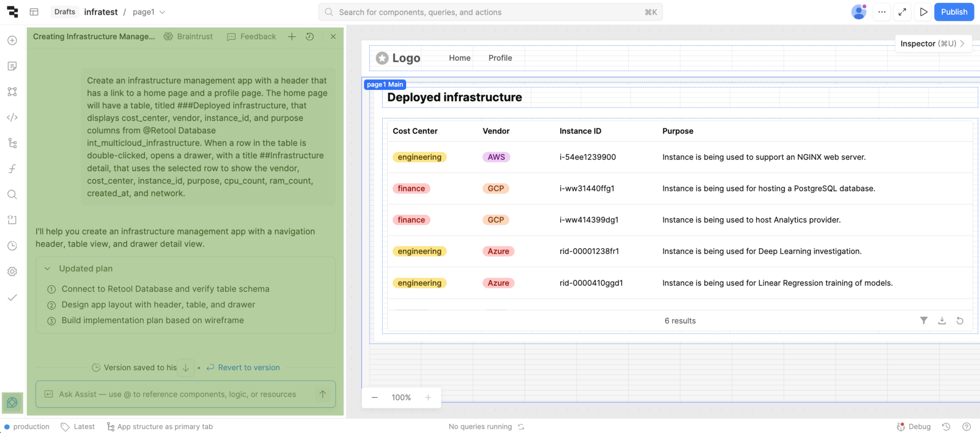Open settings gear in left sidebar
This screenshot has width=980, height=433.
pyautogui.click(x=12, y=271)
